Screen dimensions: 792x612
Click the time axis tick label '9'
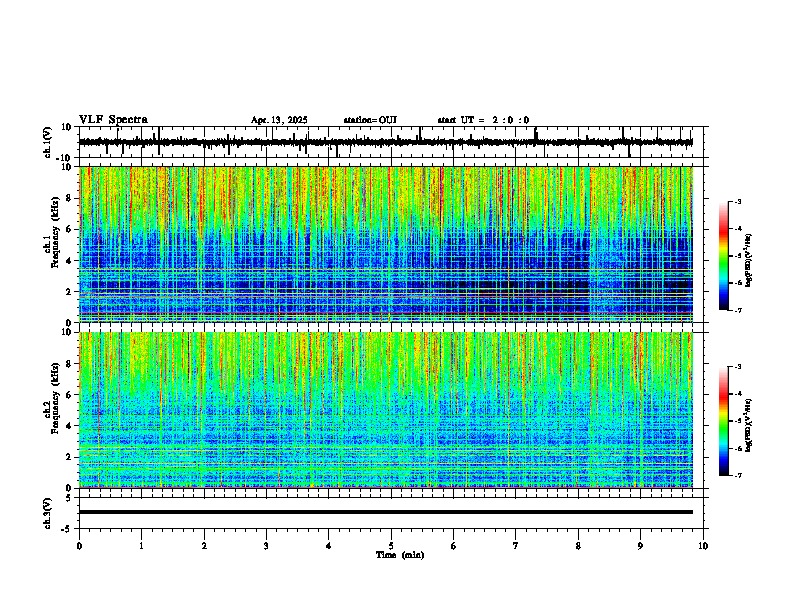click(x=640, y=546)
